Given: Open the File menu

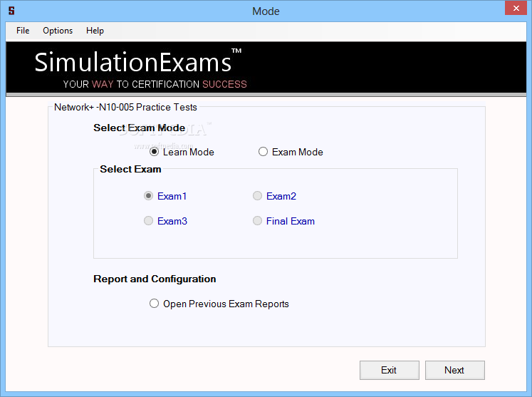Looking at the screenshot, I should coord(23,31).
